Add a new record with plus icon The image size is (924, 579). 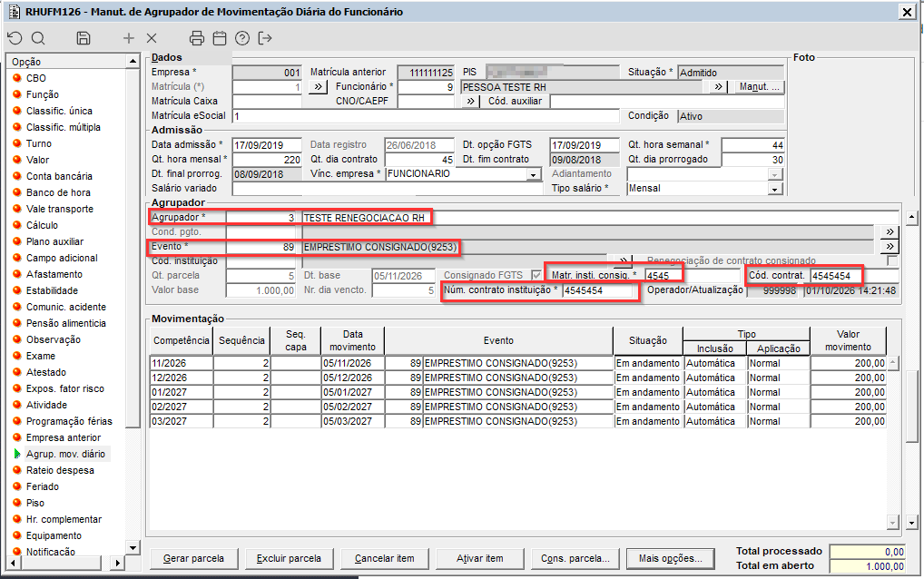pyautogui.click(x=129, y=38)
